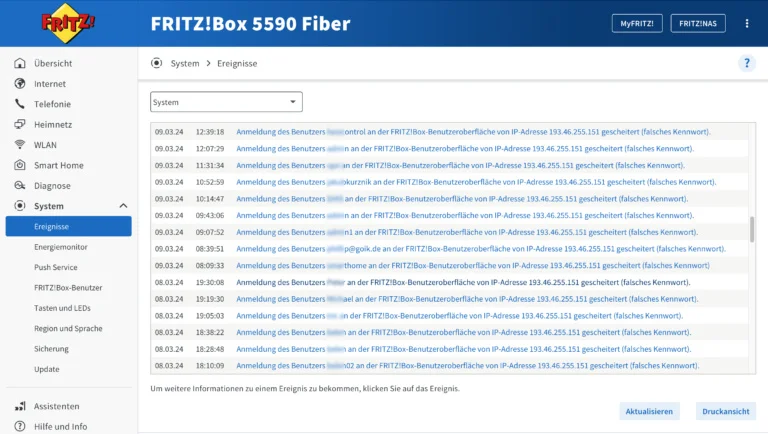Click the events list scrollbar thumb
Viewport: 768px width, 434px height.
click(752, 229)
